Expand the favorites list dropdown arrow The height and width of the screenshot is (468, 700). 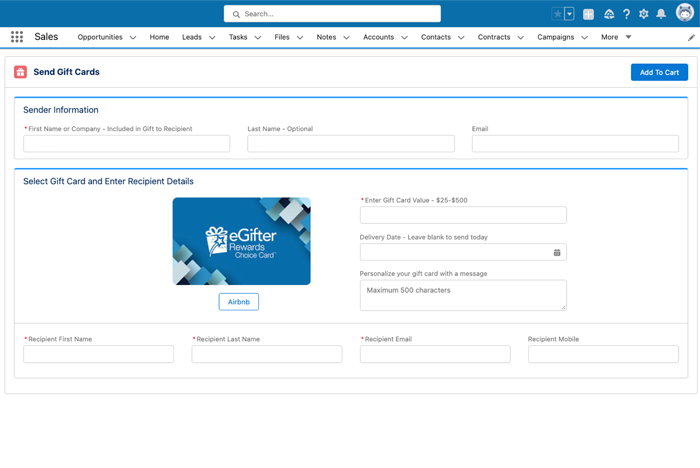pyautogui.click(x=570, y=14)
